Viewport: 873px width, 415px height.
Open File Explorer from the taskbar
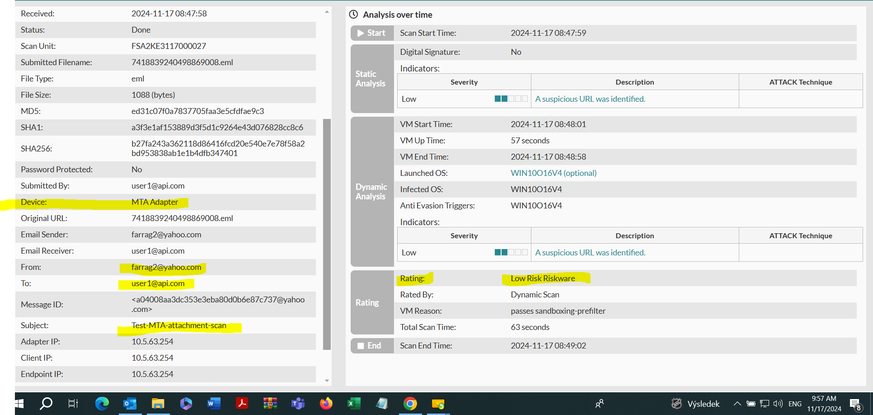158,403
